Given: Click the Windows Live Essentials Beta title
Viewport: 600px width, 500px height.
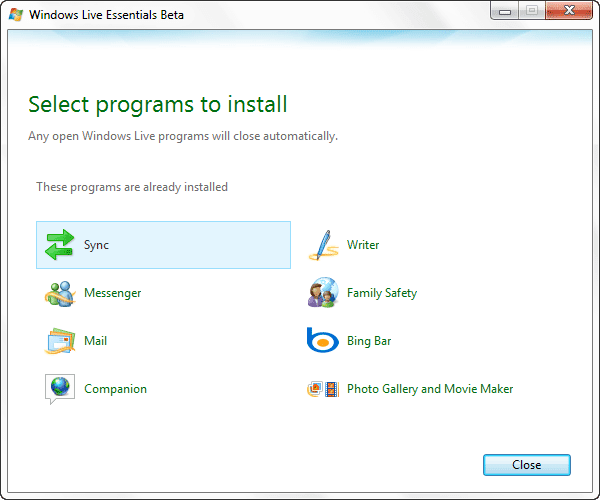Looking at the screenshot, I should [x=106, y=15].
